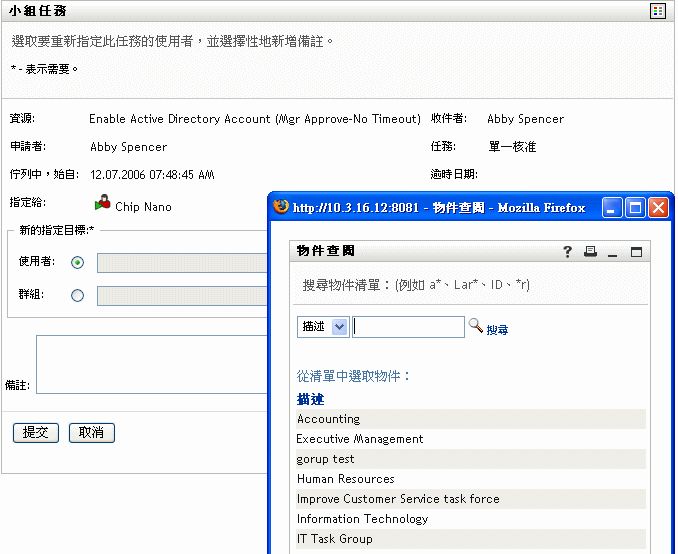Focus the search text field in 物件查閱

pyautogui.click(x=408, y=327)
